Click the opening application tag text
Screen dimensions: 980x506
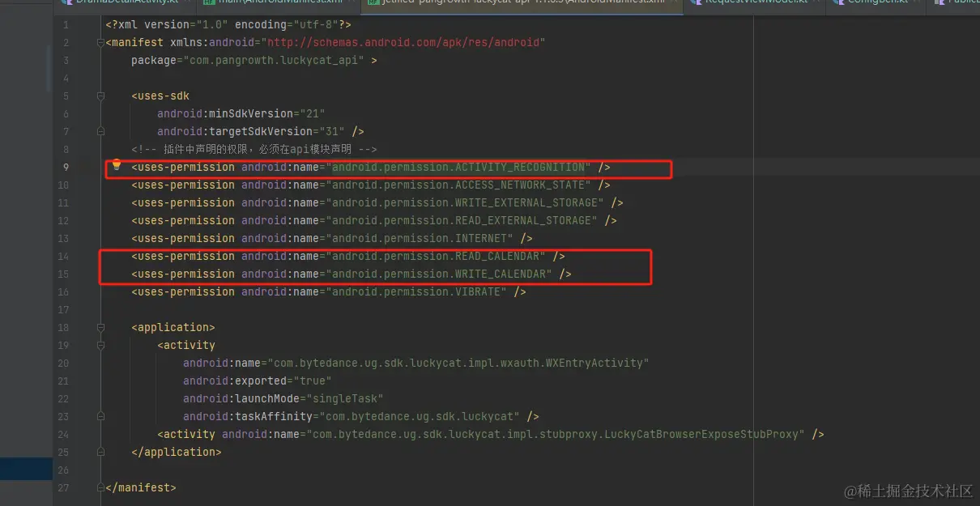tap(173, 327)
